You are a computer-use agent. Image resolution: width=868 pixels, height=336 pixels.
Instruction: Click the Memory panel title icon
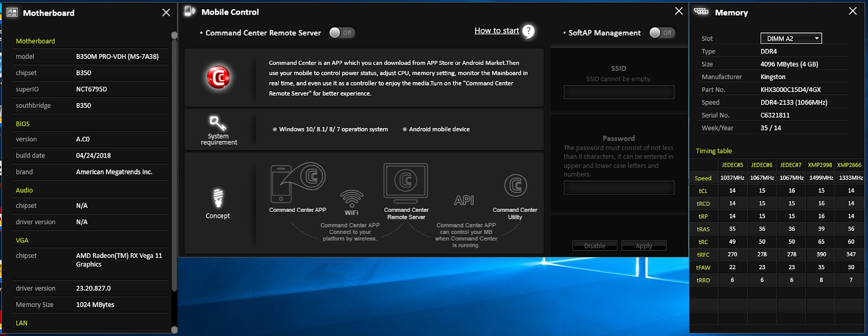tap(701, 11)
